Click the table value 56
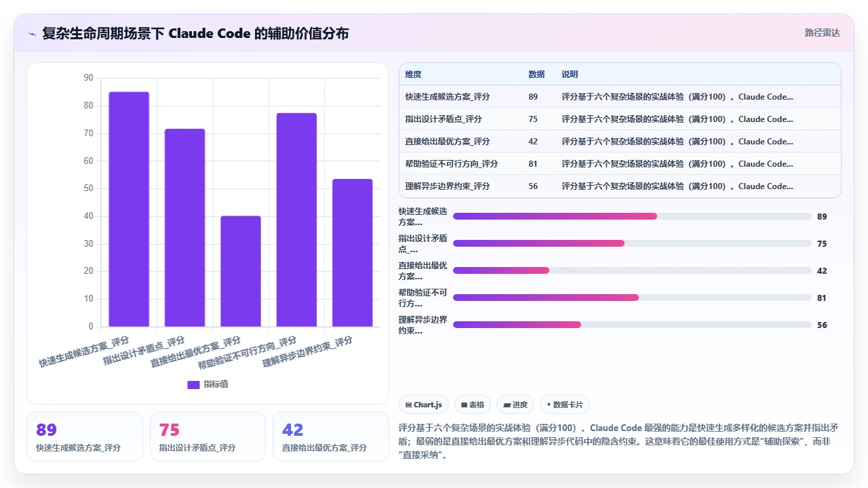This screenshot has width=868, height=488. 533,186
